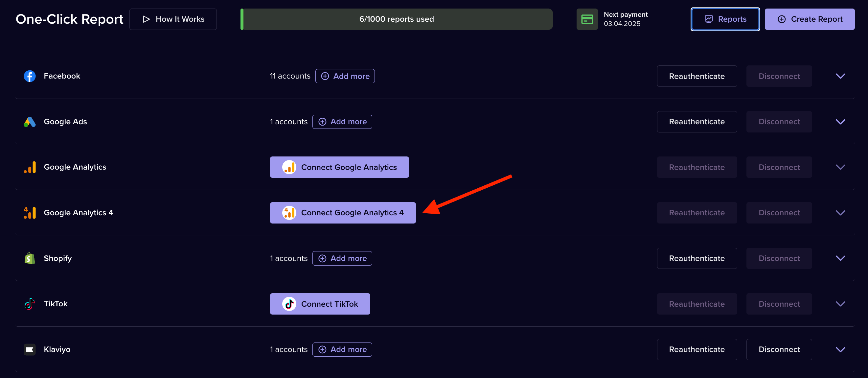Click the plus icon in Klaviyo Add more
The width and height of the screenshot is (868, 378).
tap(322, 349)
